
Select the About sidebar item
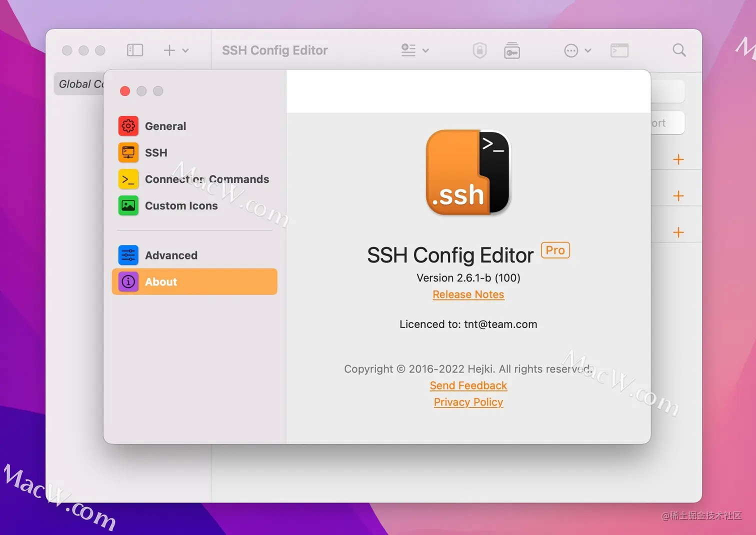(194, 281)
